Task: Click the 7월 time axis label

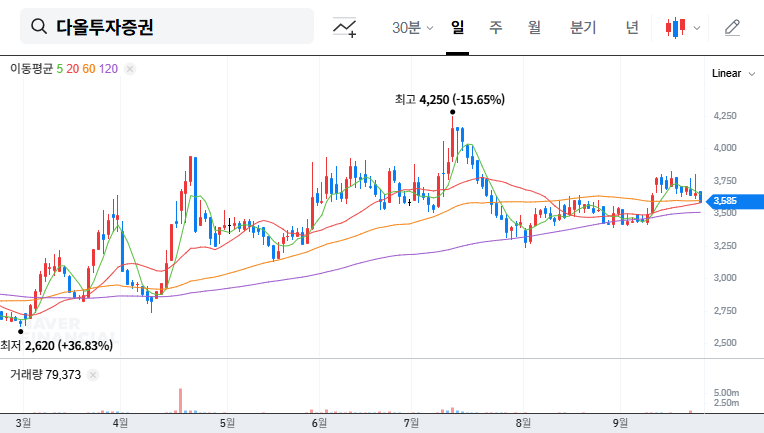Action: (x=411, y=423)
